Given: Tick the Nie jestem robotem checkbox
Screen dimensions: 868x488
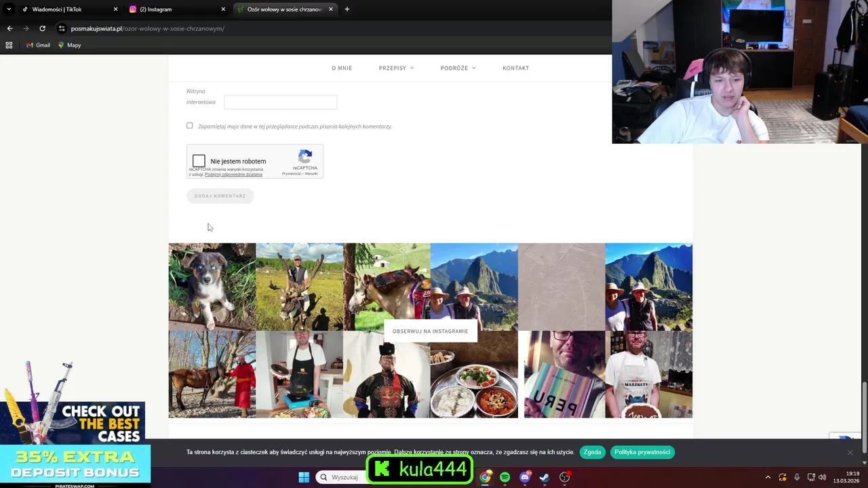Looking at the screenshot, I should click(199, 161).
